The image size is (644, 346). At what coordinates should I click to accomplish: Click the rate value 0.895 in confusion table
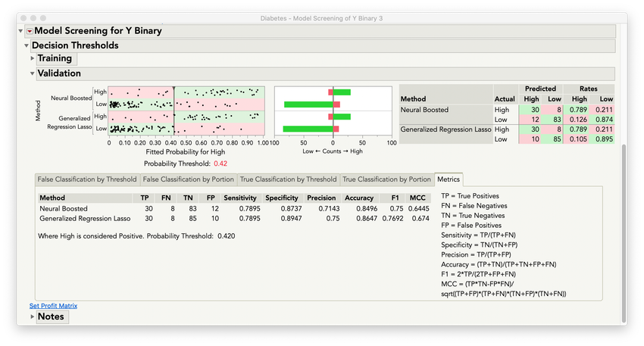[602, 139]
